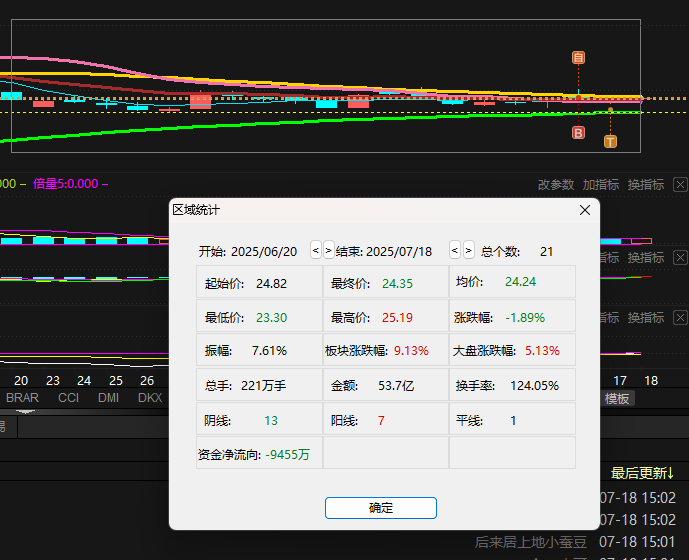Open 改参数 for the volume indicator
The image size is (689, 560).
point(556,185)
